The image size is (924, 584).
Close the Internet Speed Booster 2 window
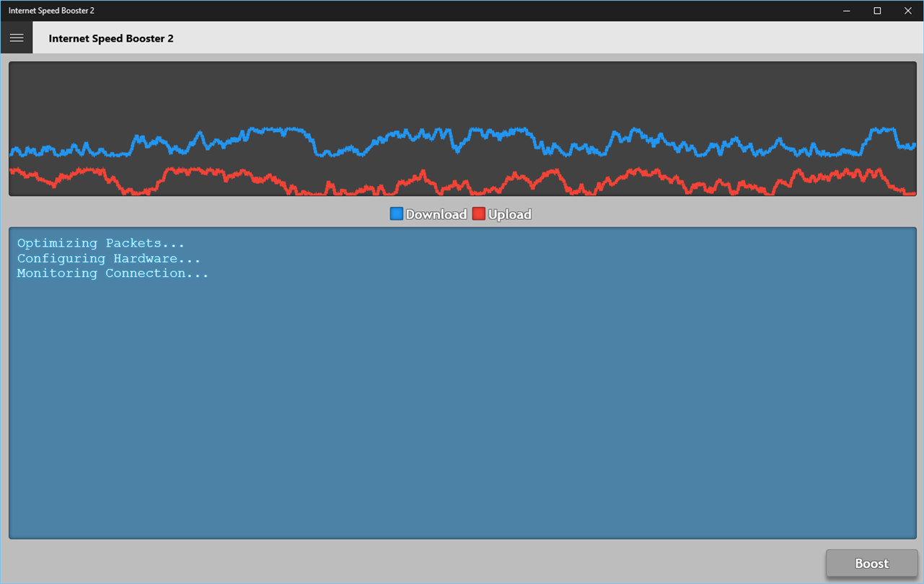tap(908, 11)
